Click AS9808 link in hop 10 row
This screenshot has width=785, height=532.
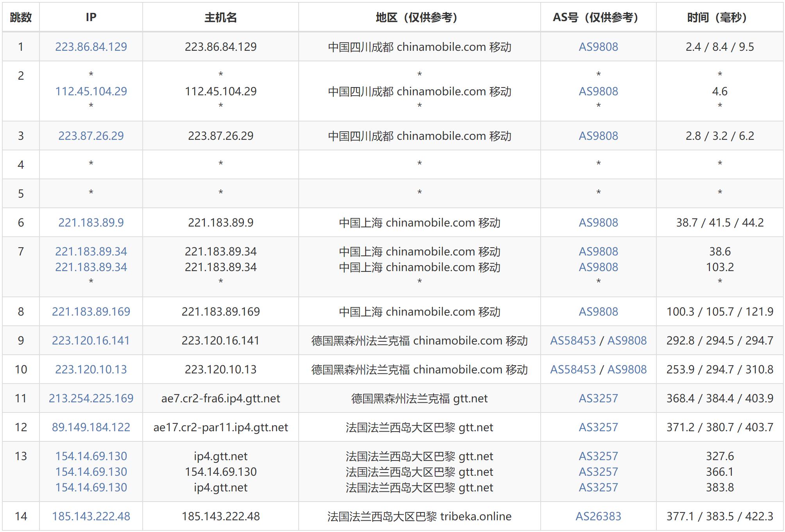[x=627, y=370]
